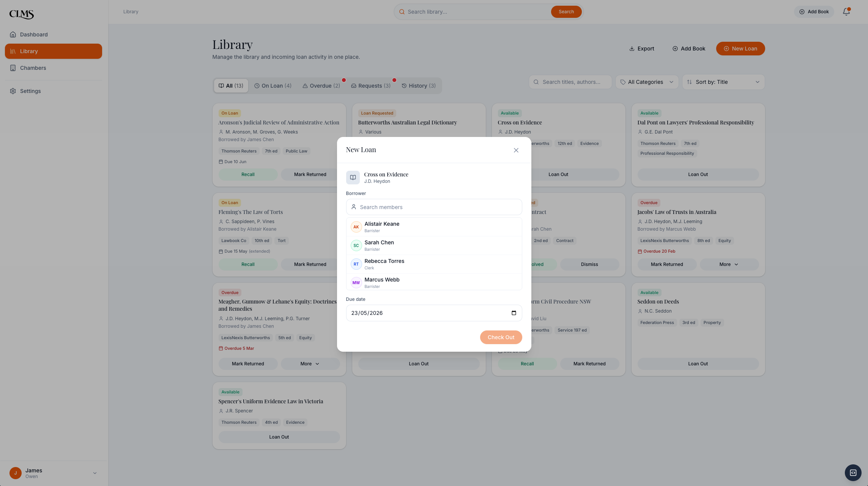Recall the Civil Procedure NSW book
This screenshot has height=486, width=868.
[527, 364]
